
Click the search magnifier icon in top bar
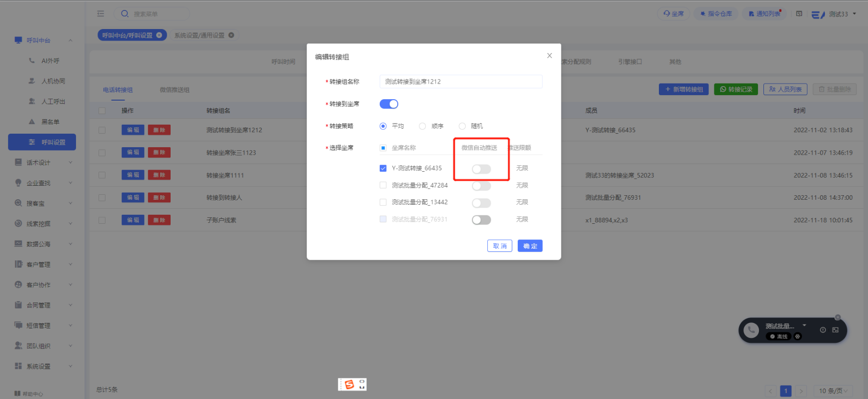tap(125, 14)
